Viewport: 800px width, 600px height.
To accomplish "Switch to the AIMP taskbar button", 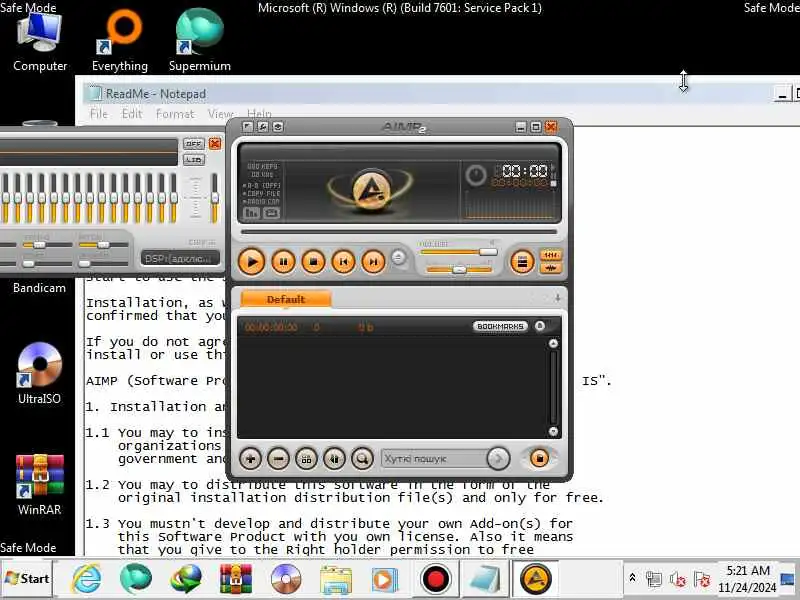I will tap(536, 579).
